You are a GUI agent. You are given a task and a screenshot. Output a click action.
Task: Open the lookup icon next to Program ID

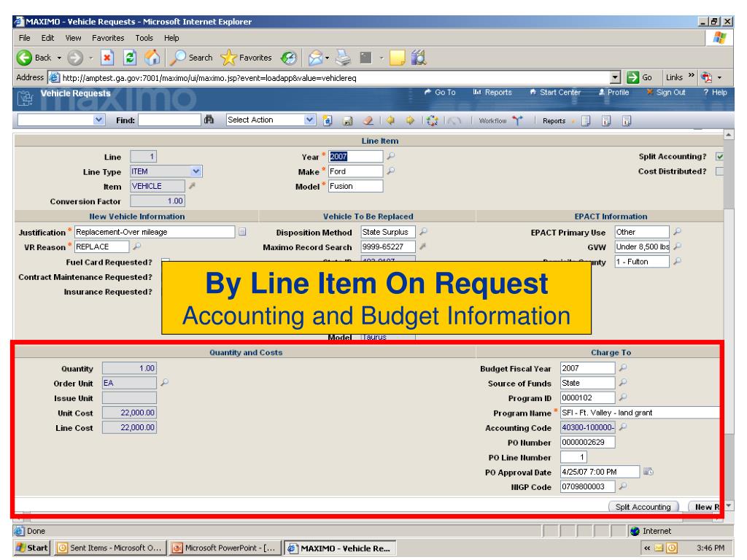pyautogui.click(x=623, y=397)
